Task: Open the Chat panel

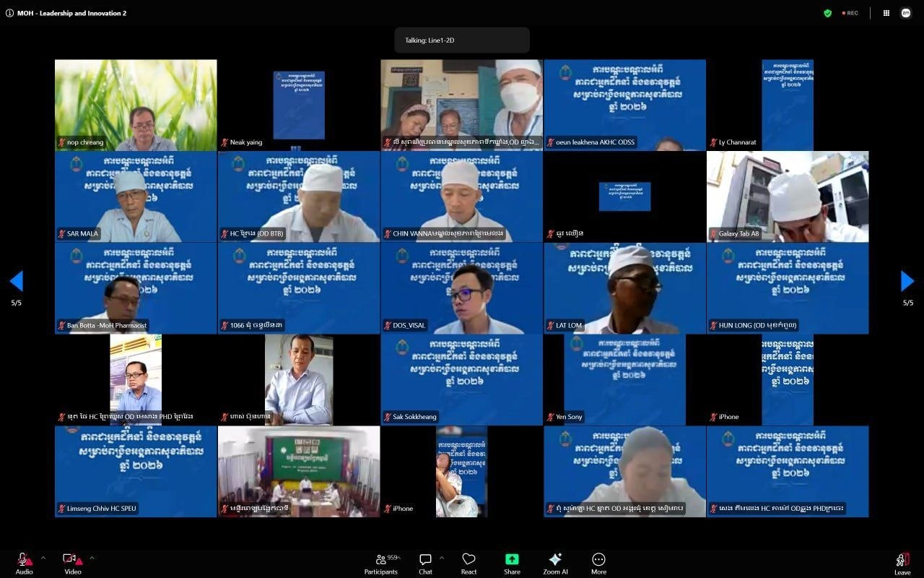Action: [425, 564]
